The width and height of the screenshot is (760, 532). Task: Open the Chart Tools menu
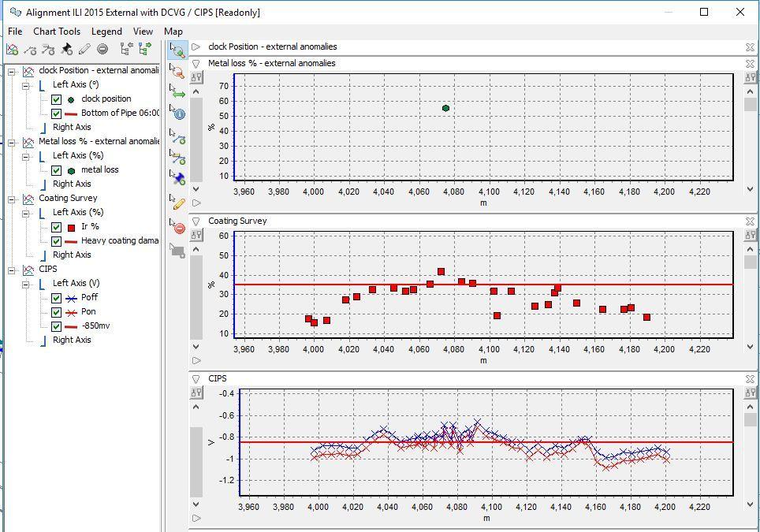tap(57, 32)
